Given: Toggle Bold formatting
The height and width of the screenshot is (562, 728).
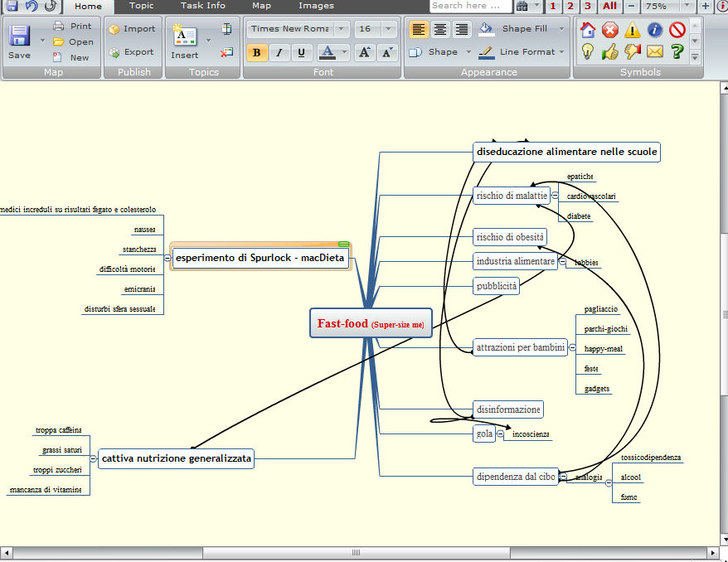Looking at the screenshot, I should (x=256, y=52).
